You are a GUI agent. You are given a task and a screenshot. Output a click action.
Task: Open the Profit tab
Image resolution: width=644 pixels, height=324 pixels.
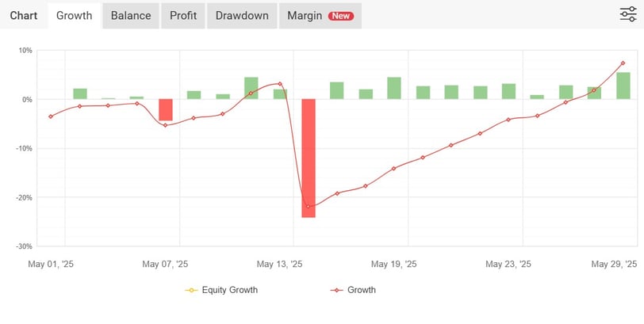(183, 16)
